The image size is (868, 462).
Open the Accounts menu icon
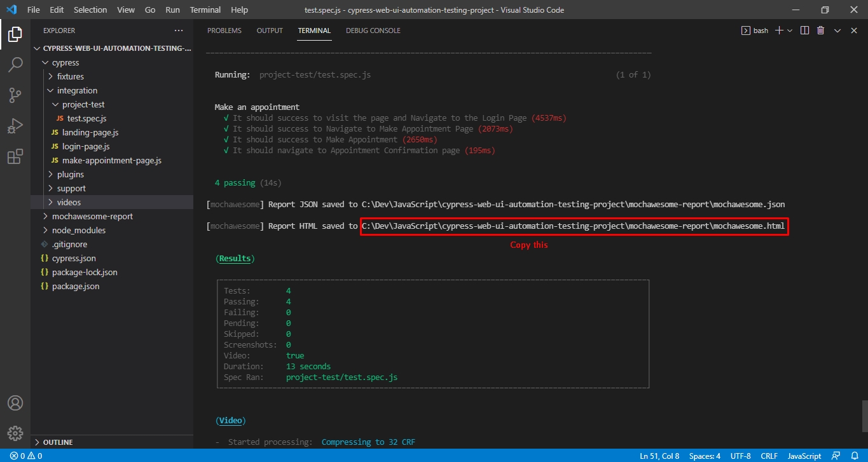[x=15, y=402]
